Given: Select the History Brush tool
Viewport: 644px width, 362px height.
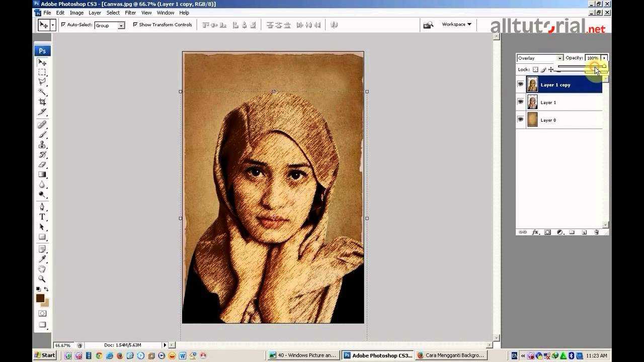Looking at the screenshot, I should tap(42, 154).
